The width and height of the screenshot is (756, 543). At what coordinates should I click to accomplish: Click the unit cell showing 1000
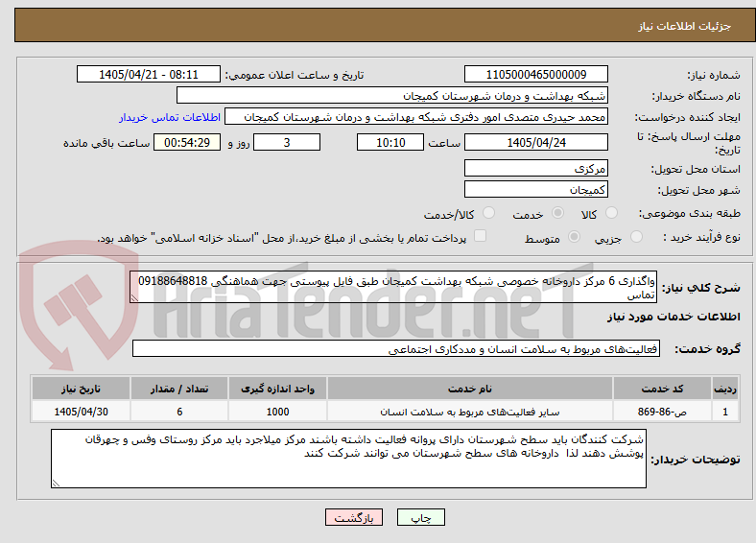(277, 412)
